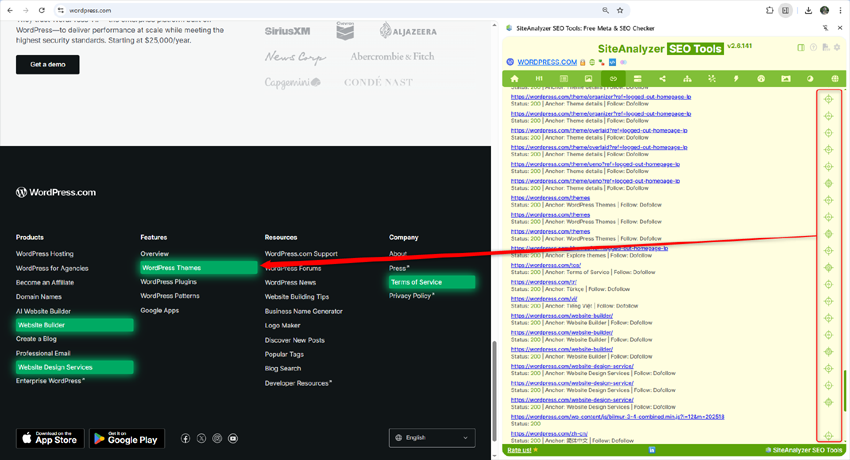Toggle target icon for the Tiếng Việt /vi/ link
Viewport: 850px width, 460px height.
(828, 301)
